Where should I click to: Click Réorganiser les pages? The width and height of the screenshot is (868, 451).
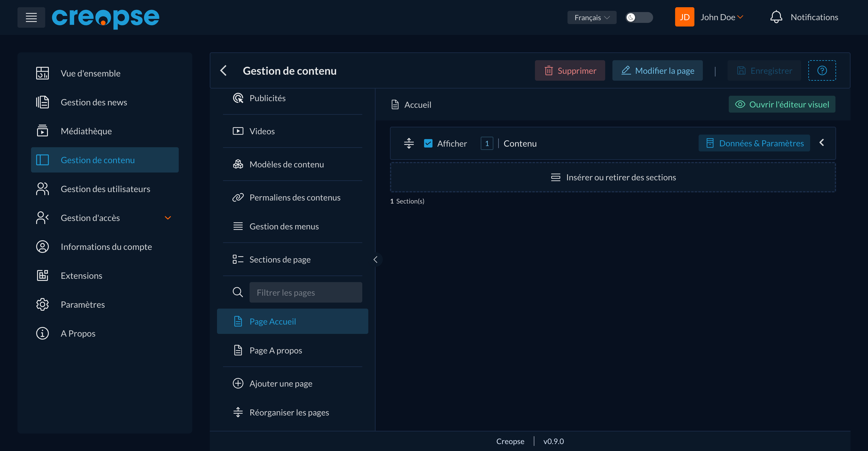(x=292, y=412)
